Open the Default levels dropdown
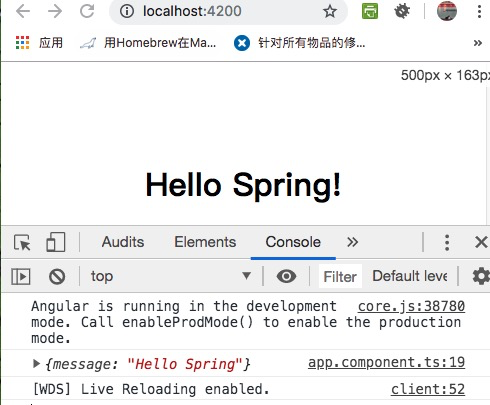Screen dimensions: 490x405 coord(410,276)
